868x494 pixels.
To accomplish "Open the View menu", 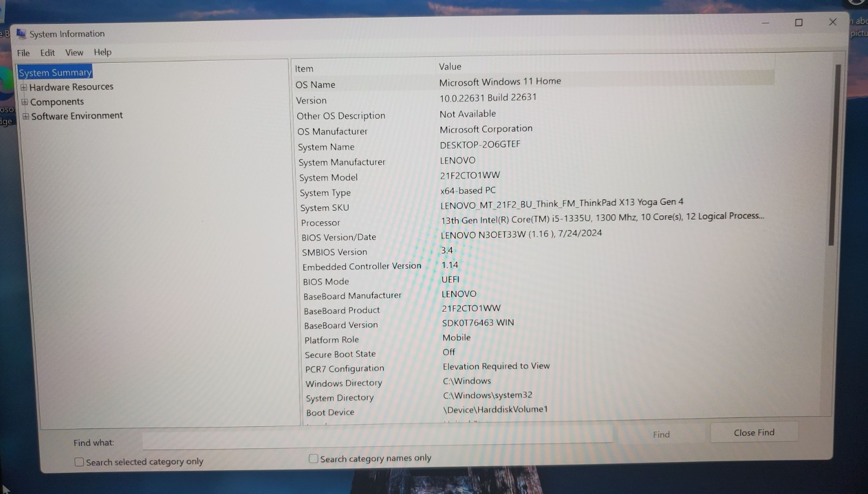I will pos(74,53).
